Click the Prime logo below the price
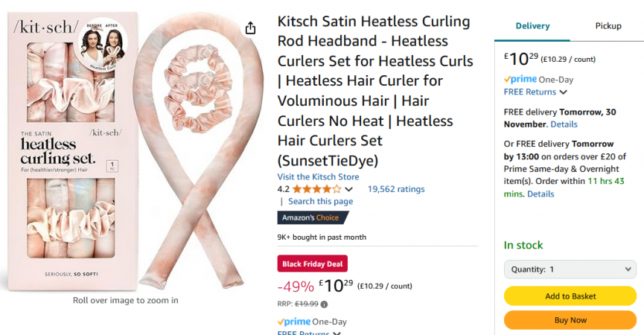The width and height of the screenshot is (644, 335). (x=296, y=322)
